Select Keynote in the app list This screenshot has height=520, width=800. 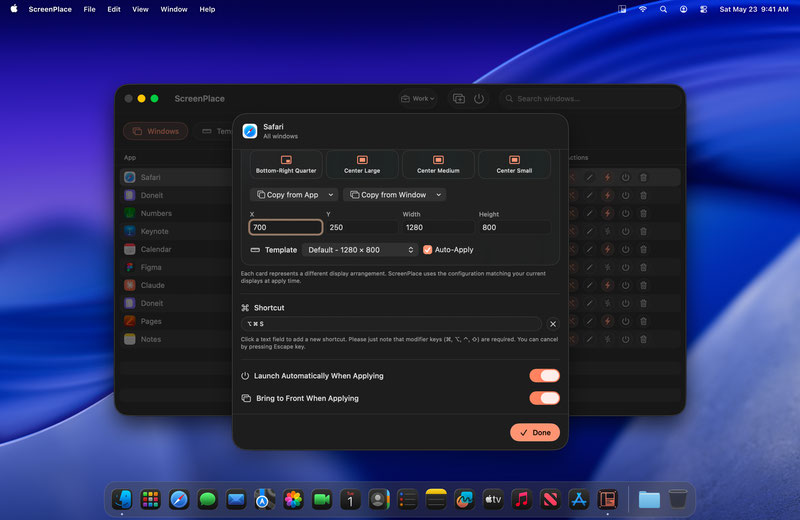pyautogui.click(x=176, y=231)
